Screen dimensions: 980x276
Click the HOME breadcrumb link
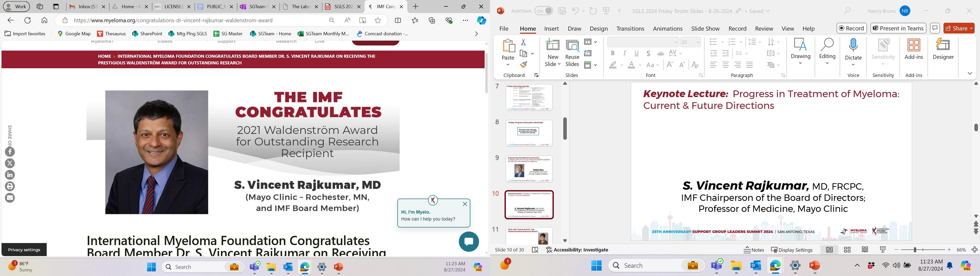(x=104, y=56)
